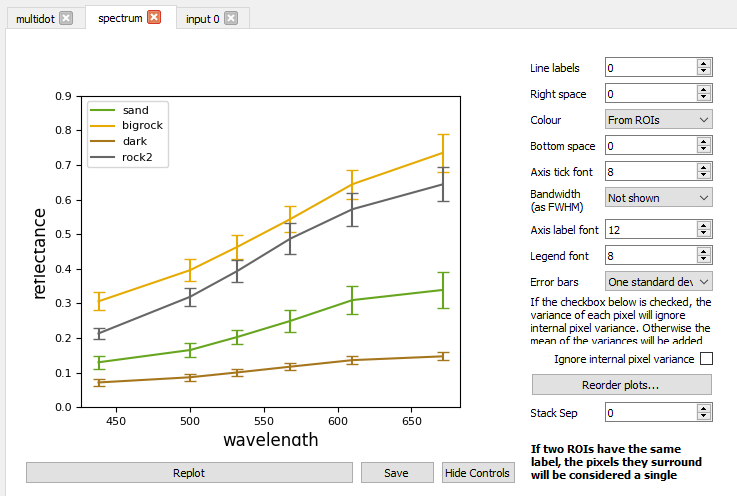Increase the Stack Sep value

[704, 408]
